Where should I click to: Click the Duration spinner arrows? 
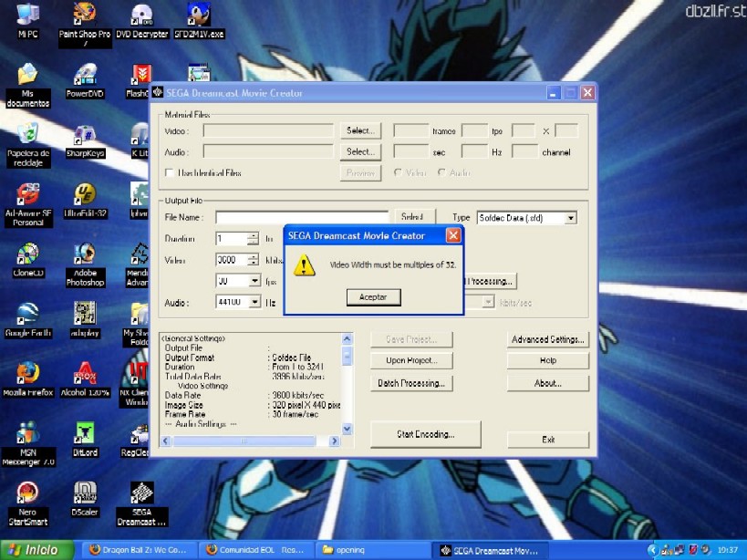coord(254,238)
